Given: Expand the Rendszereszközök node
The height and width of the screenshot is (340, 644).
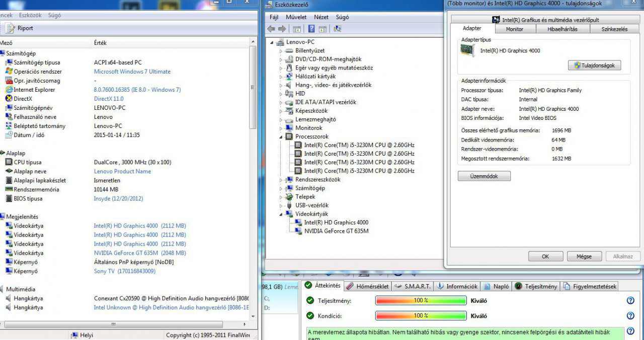Looking at the screenshot, I should click(281, 180).
